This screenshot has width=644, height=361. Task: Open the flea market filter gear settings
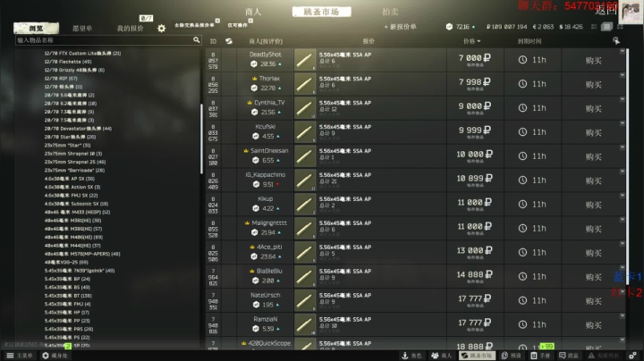(161, 29)
